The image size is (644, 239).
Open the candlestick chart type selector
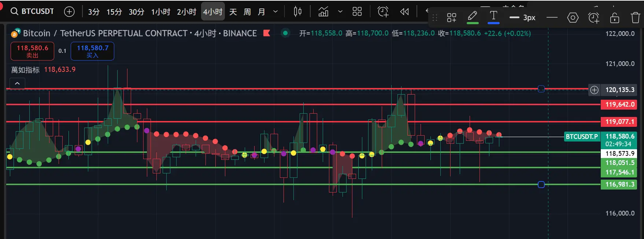pyautogui.click(x=297, y=12)
